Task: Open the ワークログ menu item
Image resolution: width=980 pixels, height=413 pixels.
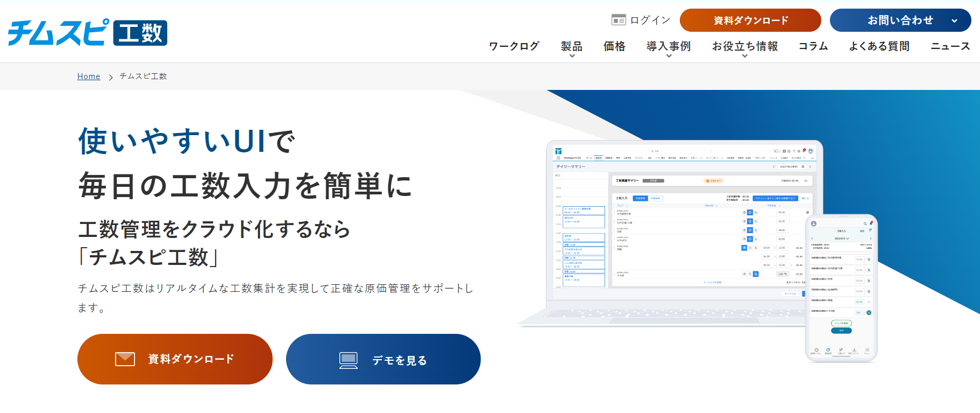Action: tap(514, 46)
